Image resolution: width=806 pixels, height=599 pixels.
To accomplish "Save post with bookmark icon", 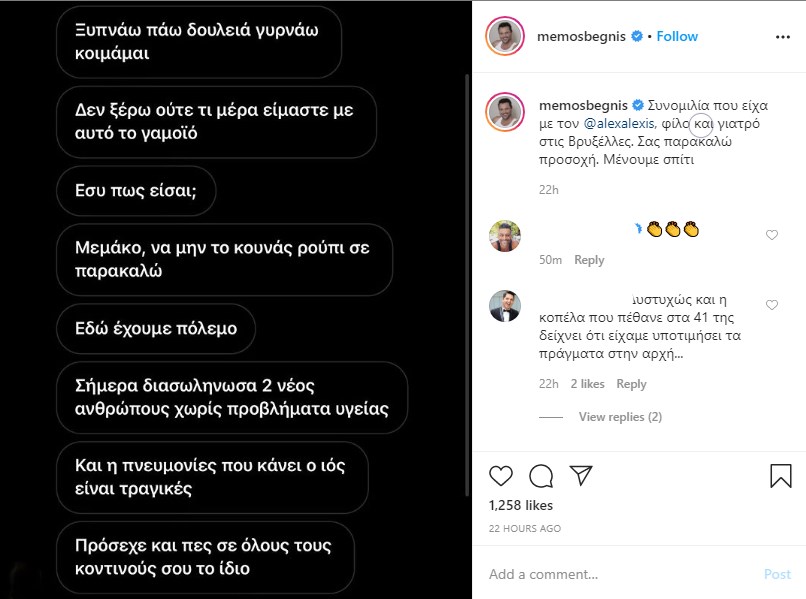I will (x=781, y=475).
